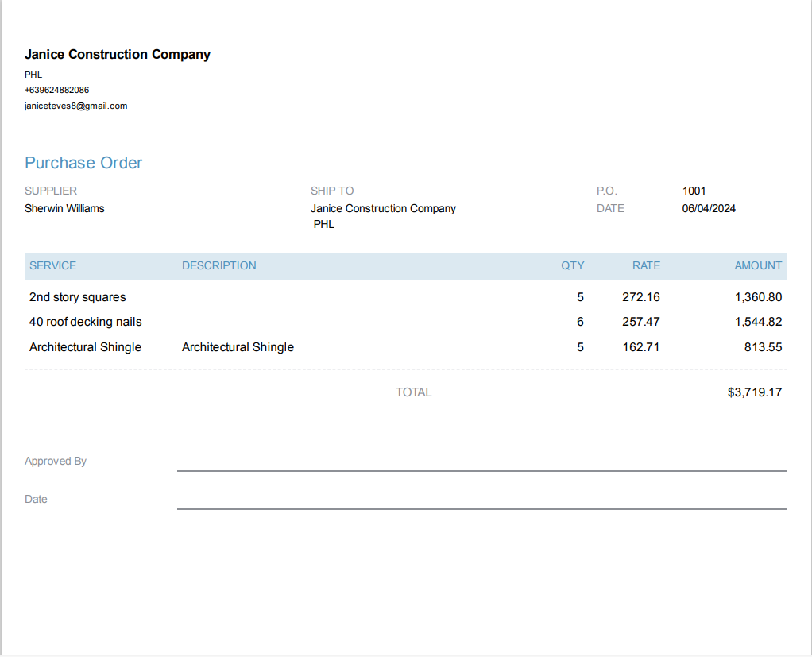The width and height of the screenshot is (812, 657).
Task: Click the phone number +639624882086
Action: pos(56,90)
